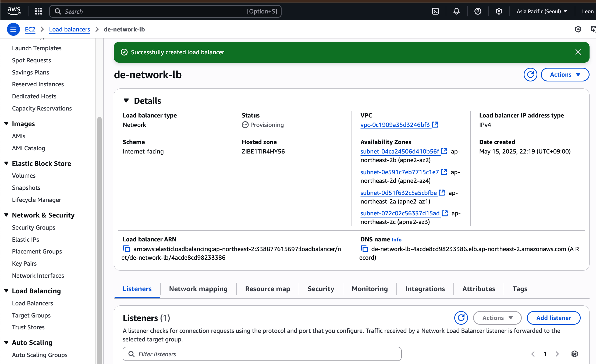
Task: Refresh the listeners list
Action: pyautogui.click(x=461, y=318)
